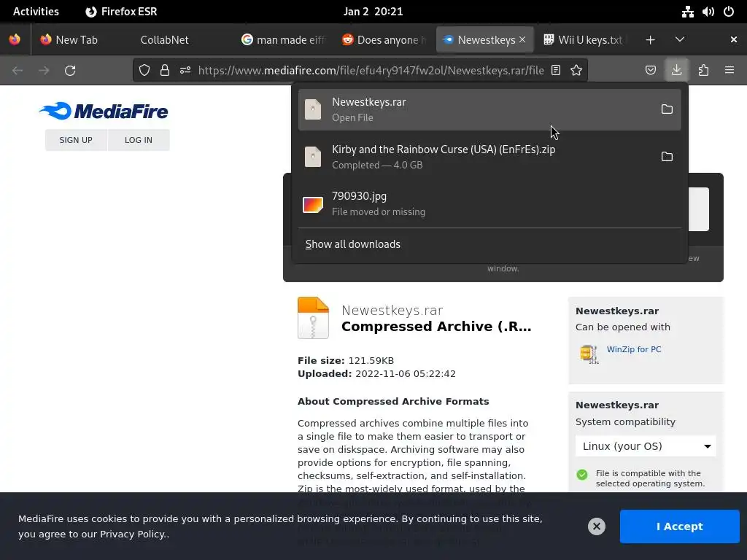
Task: Open the system volume indicator
Action: pos(708,12)
